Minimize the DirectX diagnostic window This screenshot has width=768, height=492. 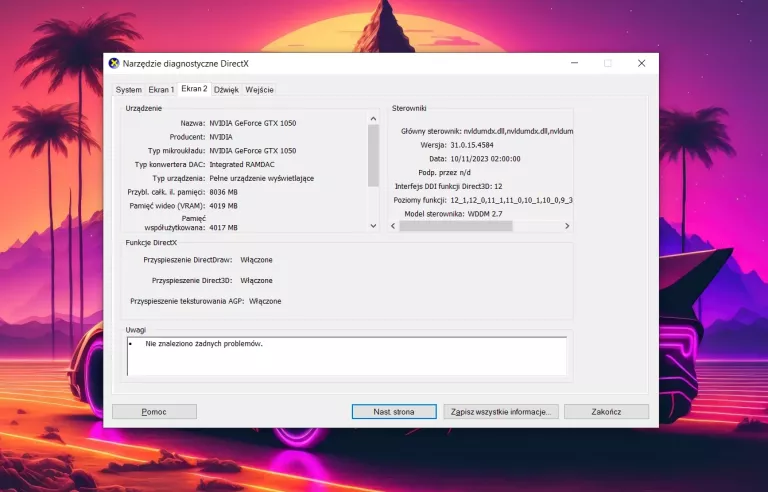click(575, 63)
